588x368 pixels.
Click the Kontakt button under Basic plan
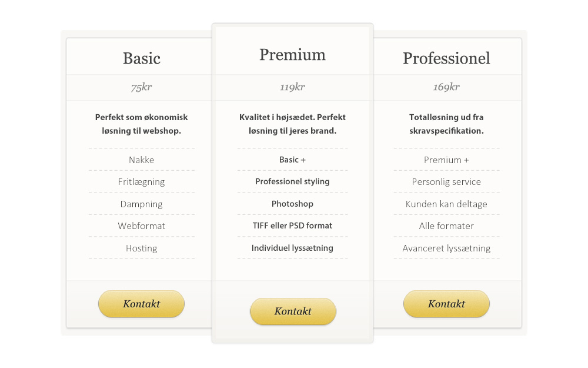click(x=141, y=304)
